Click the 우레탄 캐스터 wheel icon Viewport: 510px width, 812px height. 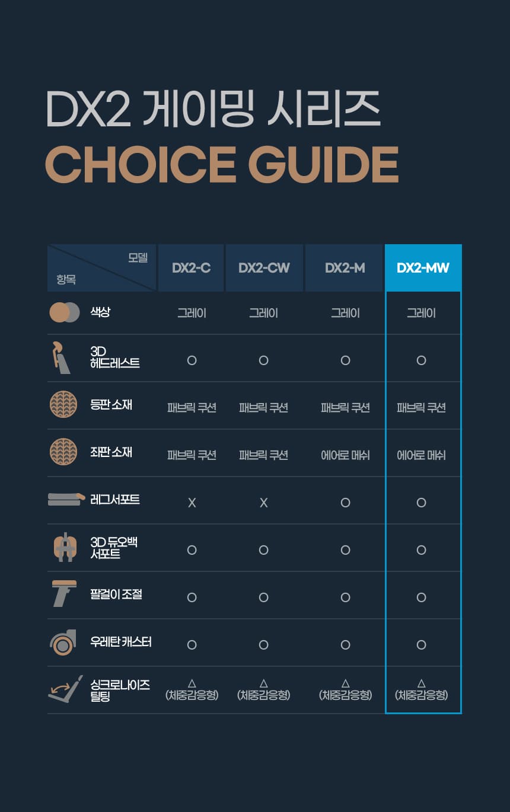tap(62, 642)
